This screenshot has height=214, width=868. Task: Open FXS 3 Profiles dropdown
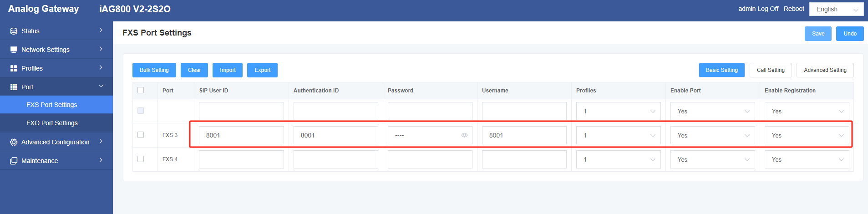pos(618,135)
